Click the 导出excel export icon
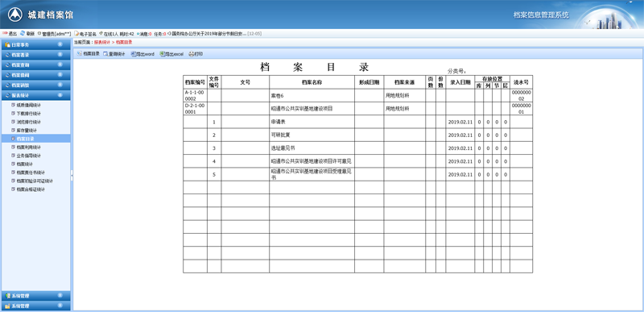Viewport: 644px width, 312px height. coord(162,54)
